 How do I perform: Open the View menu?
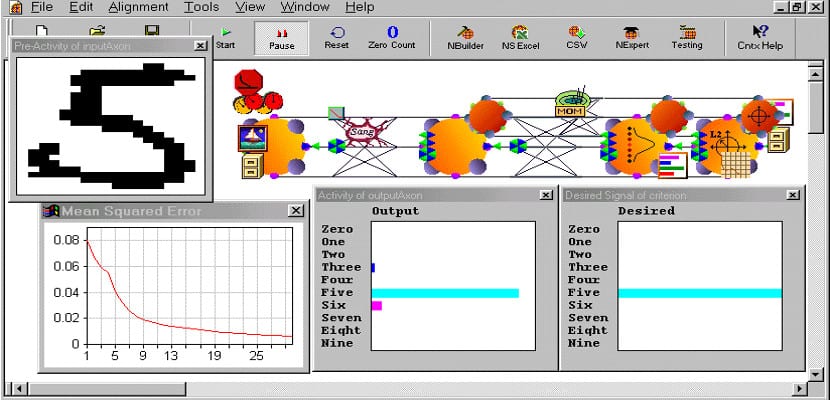[250, 7]
